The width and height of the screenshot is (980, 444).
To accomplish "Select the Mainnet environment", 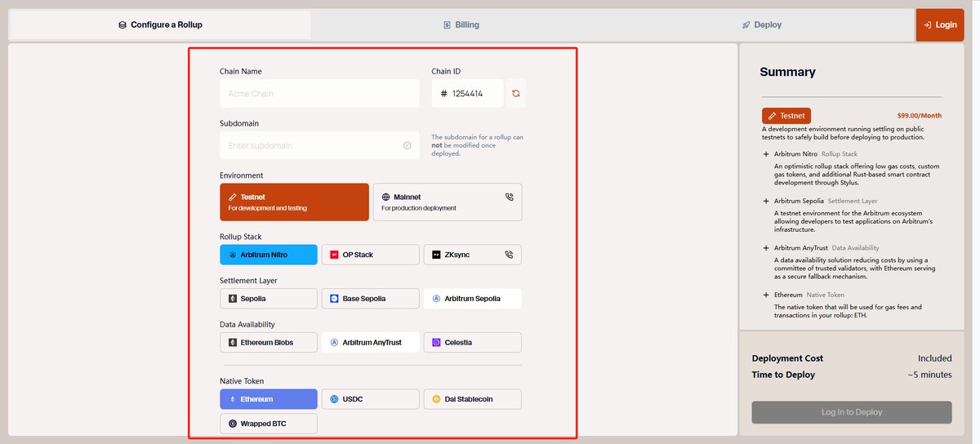I will (447, 202).
